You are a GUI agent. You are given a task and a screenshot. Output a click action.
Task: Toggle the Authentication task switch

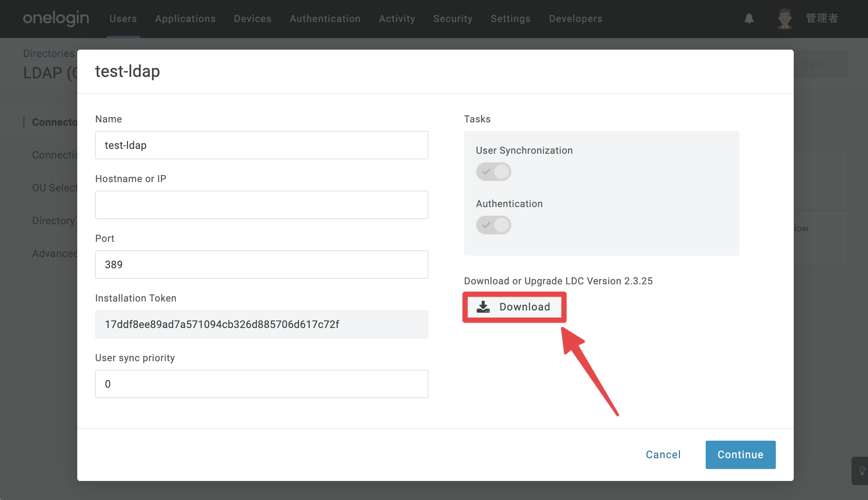493,225
